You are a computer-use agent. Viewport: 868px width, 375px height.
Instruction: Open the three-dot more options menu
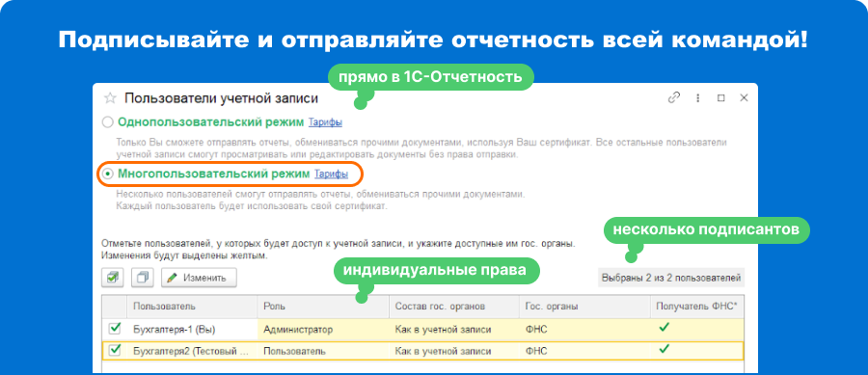698,98
